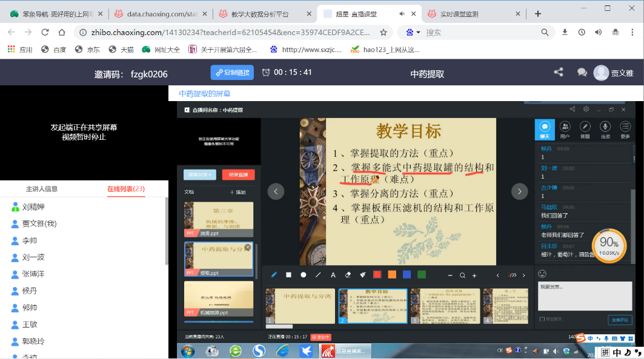644x359 pixels.
Task: Open the 答题 quiz panel icon
Action: point(585,129)
